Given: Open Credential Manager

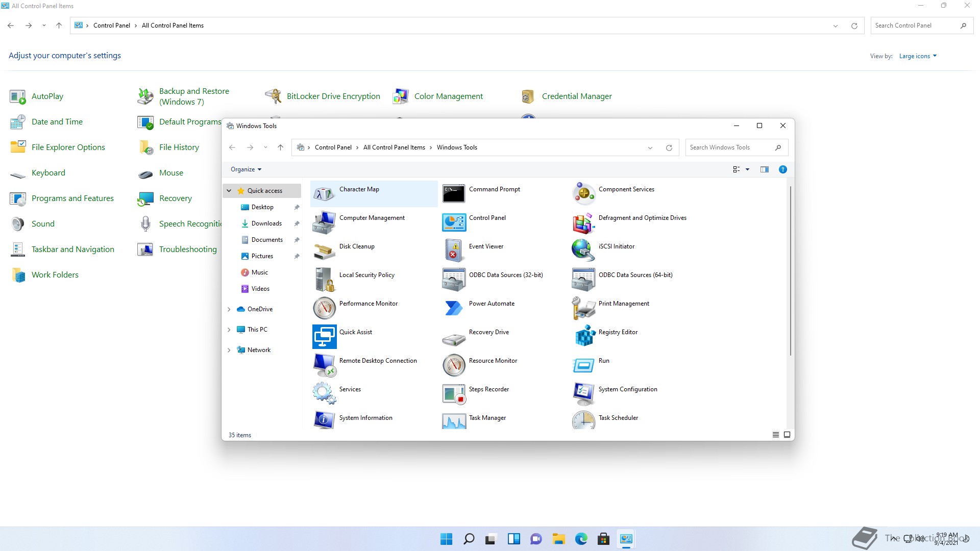Looking at the screenshot, I should (x=577, y=96).
